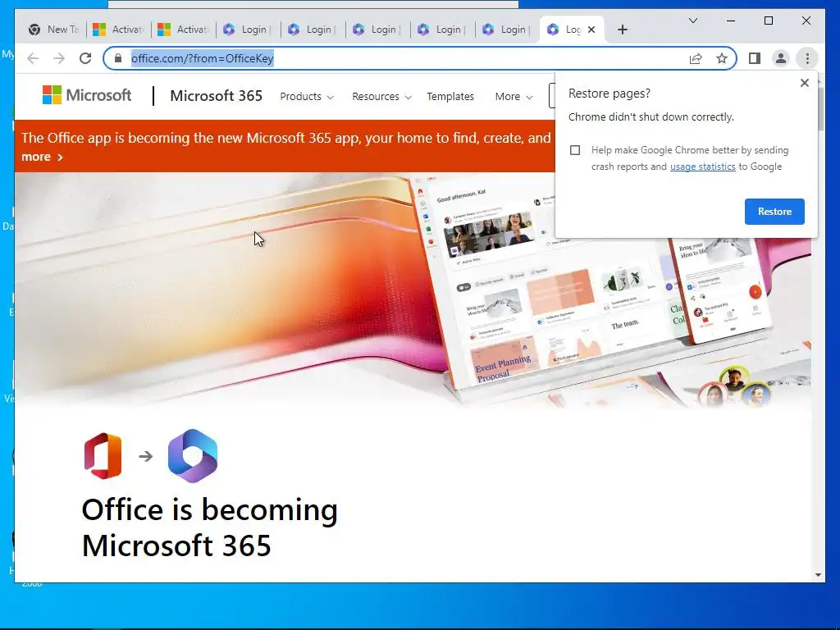Screen dimensions: 840x630
Task: Click the scrollbar down arrow
Action: click(x=818, y=575)
